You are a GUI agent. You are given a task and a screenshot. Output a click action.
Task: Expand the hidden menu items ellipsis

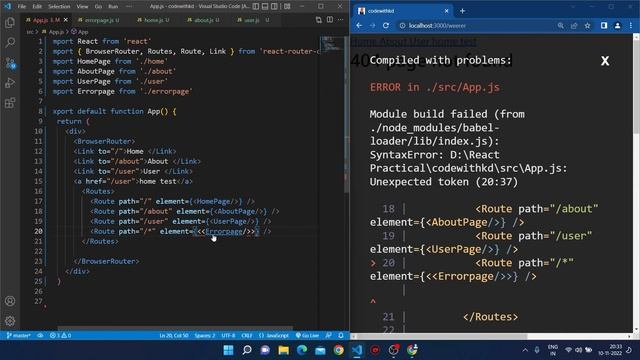point(129,7)
